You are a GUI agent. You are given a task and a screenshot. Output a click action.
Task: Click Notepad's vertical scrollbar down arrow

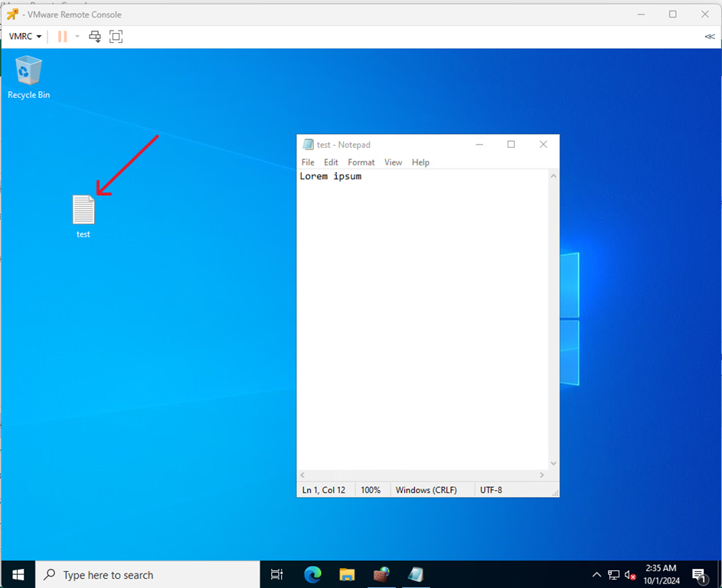tap(554, 463)
